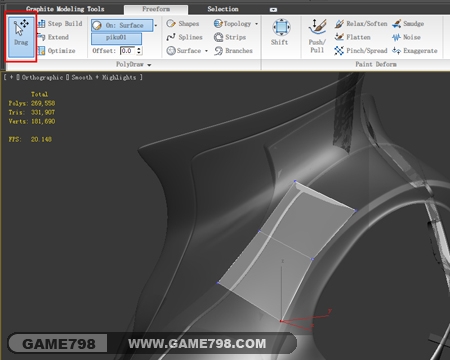This screenshot has height=360, width=450.
Task: Click the piku01 pick surface button
Action: [116, 38]
